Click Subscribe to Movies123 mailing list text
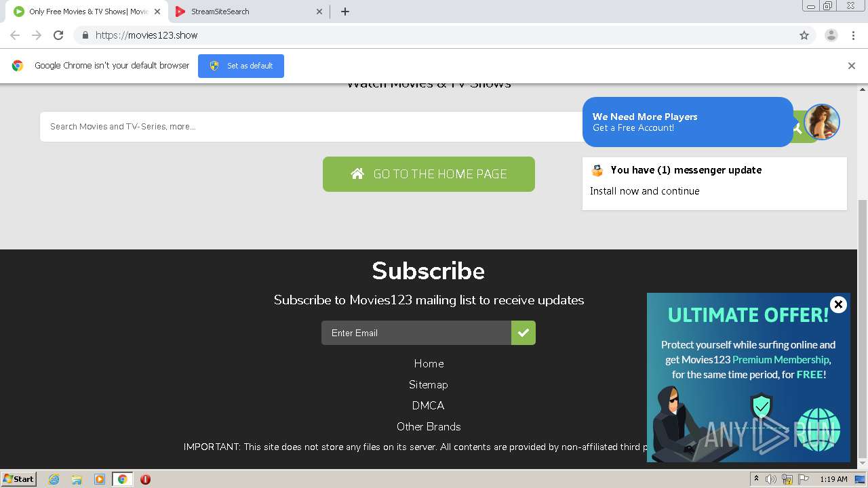The width and height of the screenshot is (868, 488). coord(429,300)
